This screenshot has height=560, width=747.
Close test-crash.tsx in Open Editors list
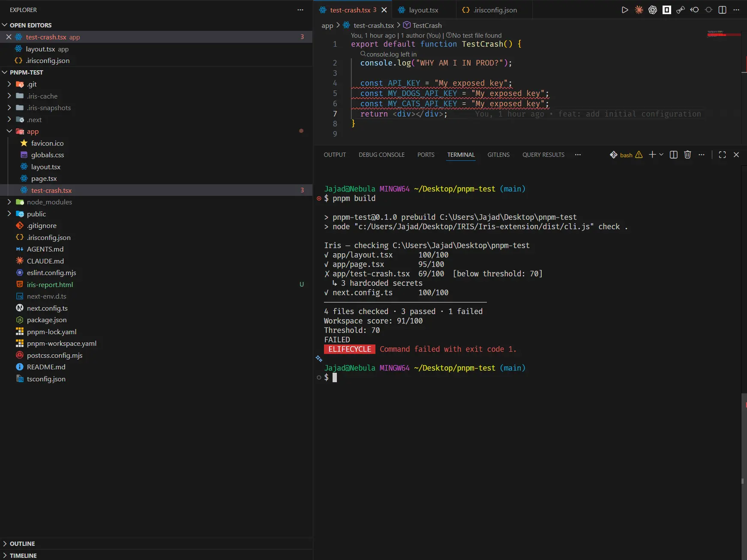tap(9, 37)
